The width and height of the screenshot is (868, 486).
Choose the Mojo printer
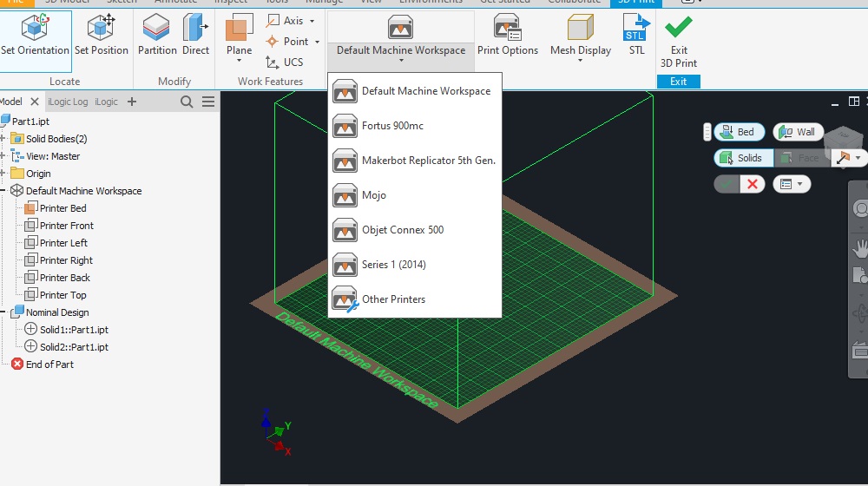click(x=415, y=195)
